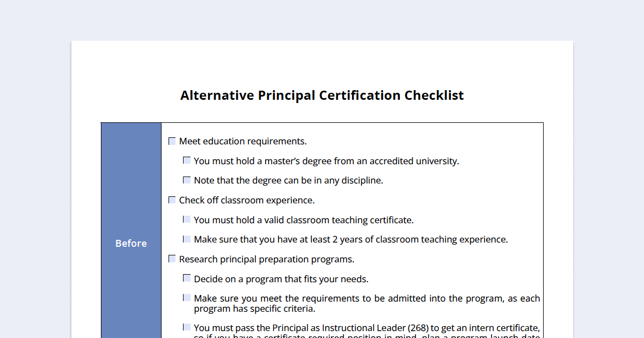The width and height of the screenshot is (644, 338).
Task: Click the 'at least 2 years' sentence
Action: (x=351, y=239)
